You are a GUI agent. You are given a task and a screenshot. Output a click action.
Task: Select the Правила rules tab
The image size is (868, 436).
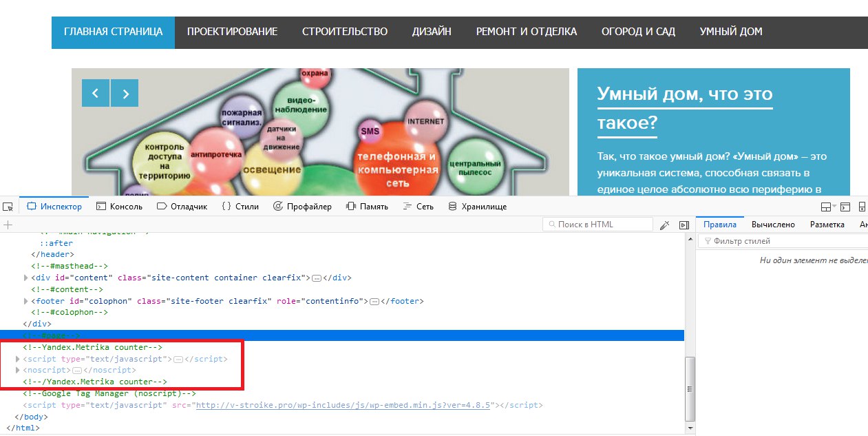[720, 225]
